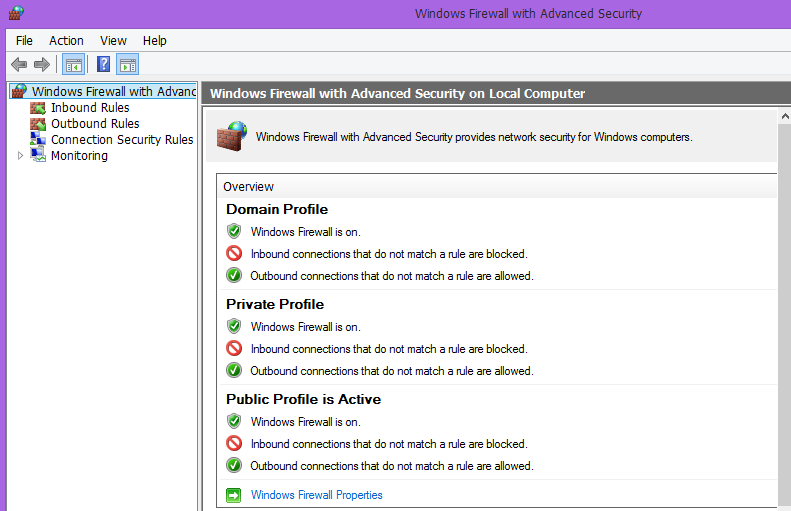The width and height of the screenshot is (791, 511).
Task: Open the Help question mark icon
Action: 103,64
